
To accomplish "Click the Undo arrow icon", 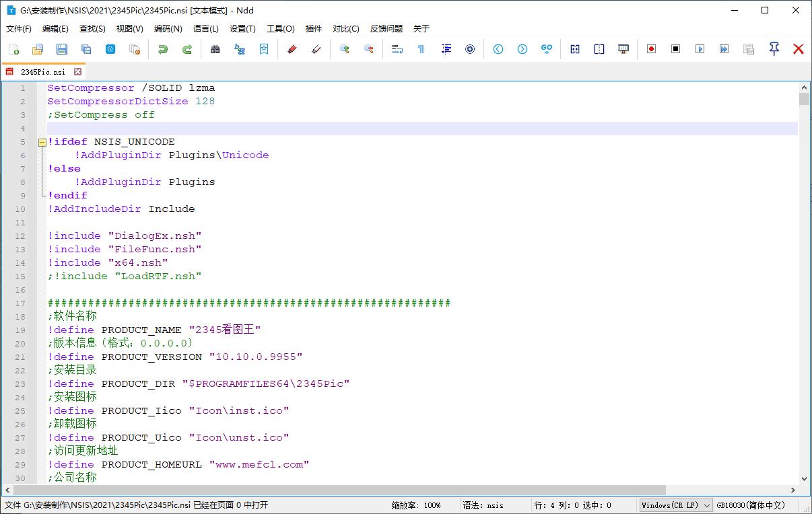I will 162,49.
